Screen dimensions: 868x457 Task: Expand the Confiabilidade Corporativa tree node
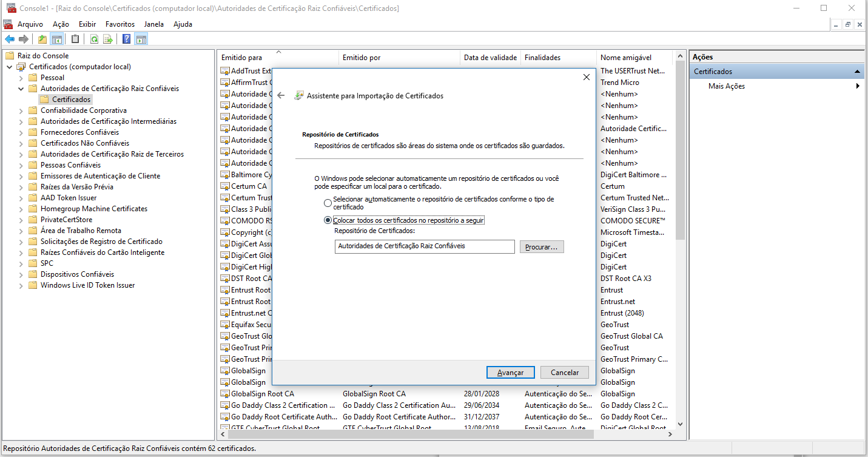[x=21, y=110]
